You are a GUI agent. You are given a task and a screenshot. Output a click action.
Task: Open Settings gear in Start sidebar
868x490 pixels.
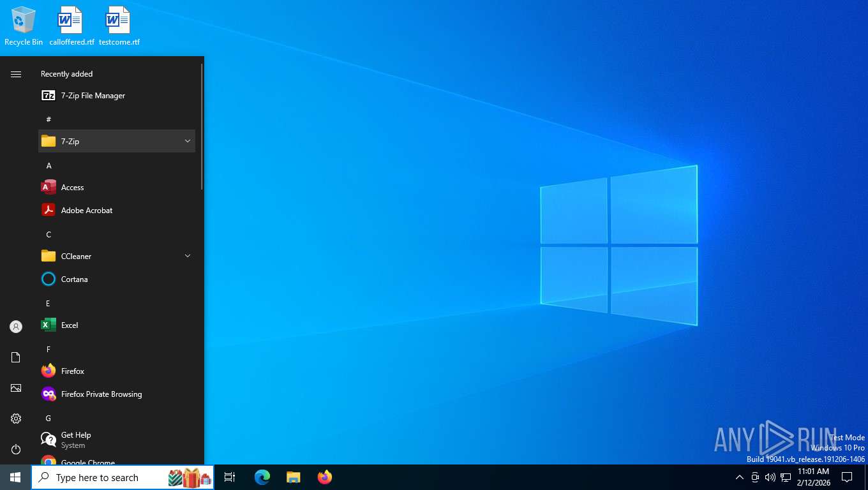pos(16,419)
